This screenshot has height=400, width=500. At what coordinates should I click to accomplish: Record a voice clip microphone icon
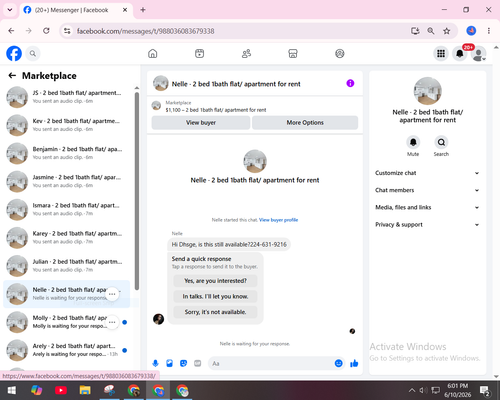coord(155,363)
